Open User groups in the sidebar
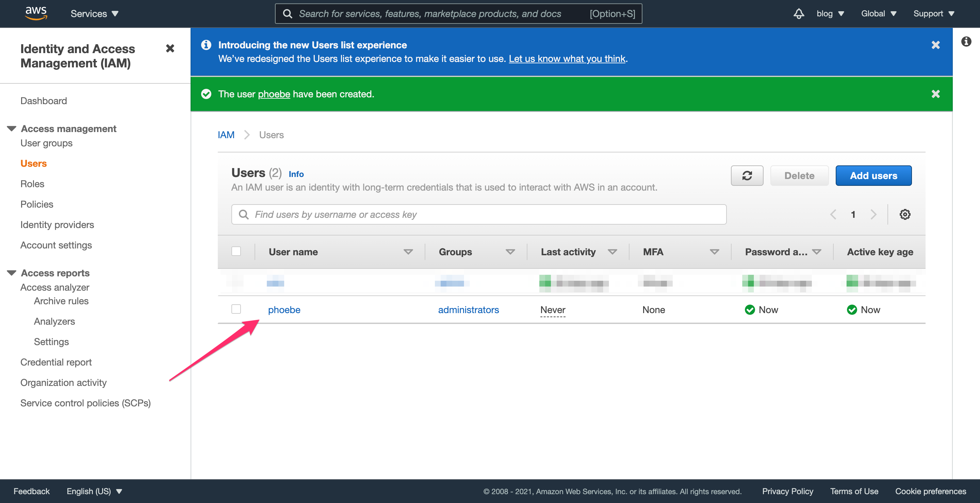This screenshot has height=503, width=980. point(46,143)
